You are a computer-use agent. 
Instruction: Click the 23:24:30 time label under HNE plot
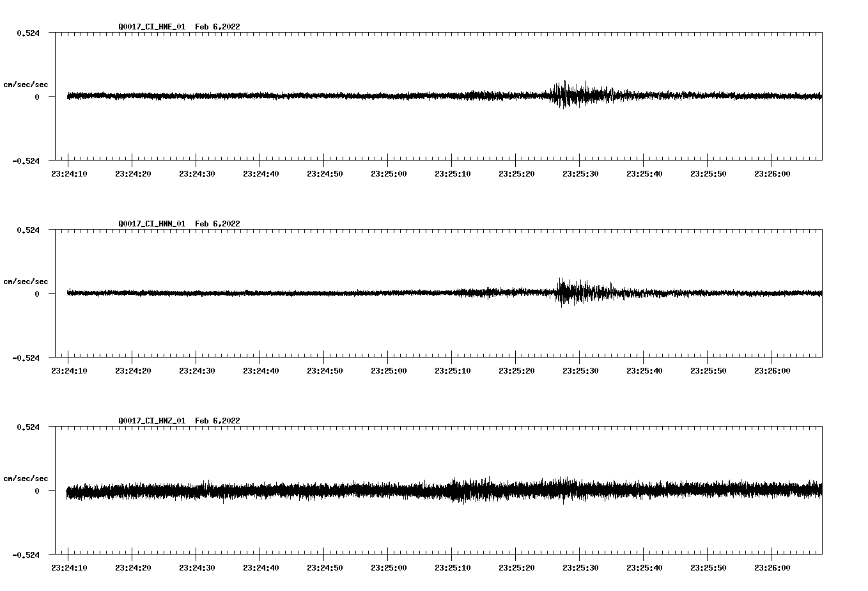(197, 174)
